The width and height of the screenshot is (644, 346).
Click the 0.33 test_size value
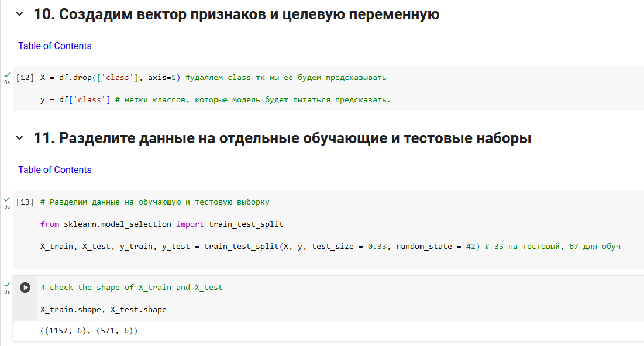377,246
